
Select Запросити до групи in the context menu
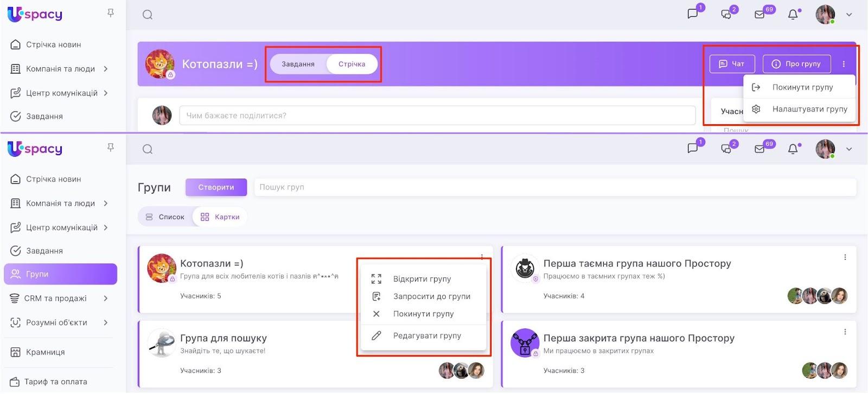(424, 296)
